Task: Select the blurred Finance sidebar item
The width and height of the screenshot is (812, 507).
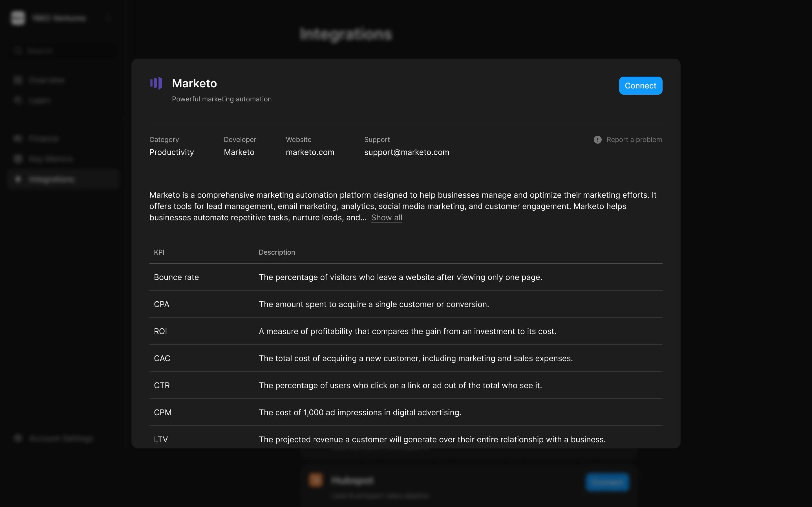Action: point(44,139)
